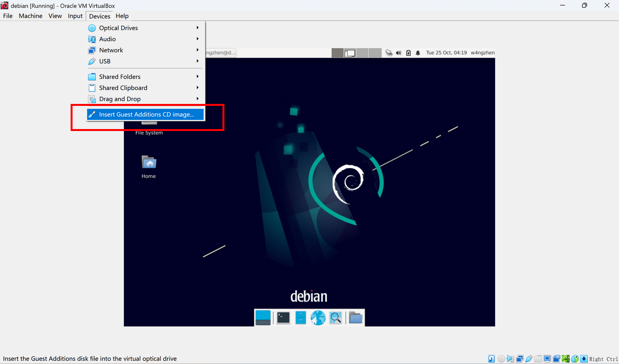Screen dimensions: 619x364
Task: Click the mouse integration status icon
Action: (575, 359)
